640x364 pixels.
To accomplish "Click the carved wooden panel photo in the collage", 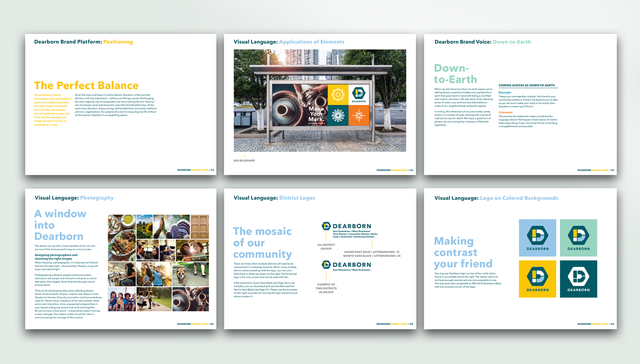I will tap(200, 227).
